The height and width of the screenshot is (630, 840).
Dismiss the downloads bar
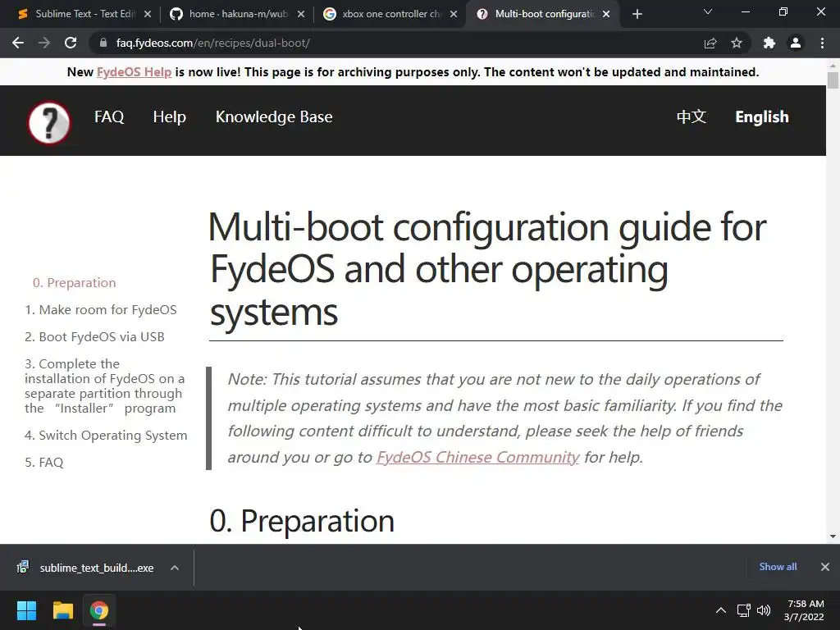[825, 567]
